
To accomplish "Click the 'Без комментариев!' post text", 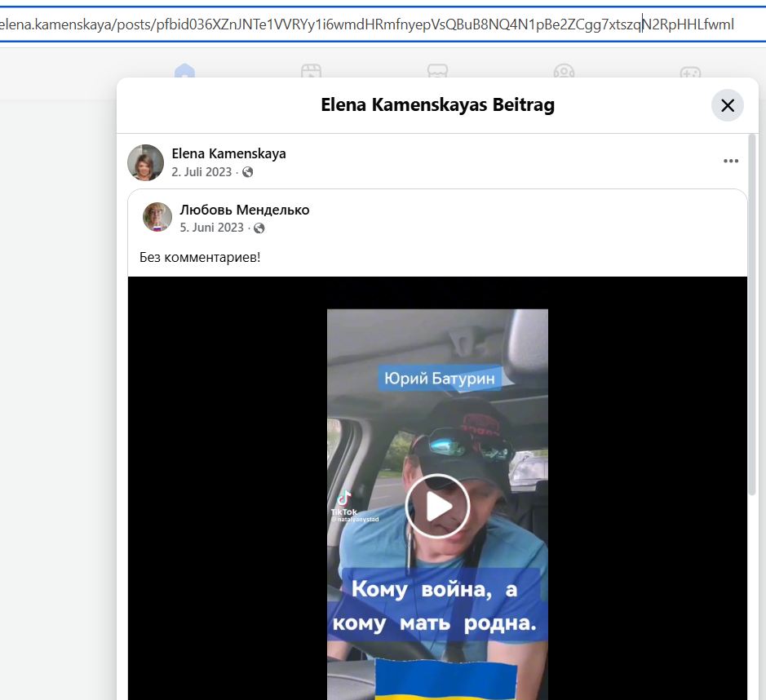I will 200,257.
